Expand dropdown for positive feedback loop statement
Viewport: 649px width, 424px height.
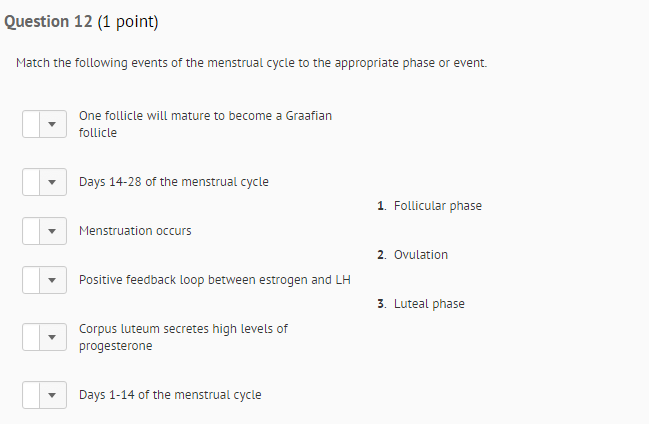pos(45,280)
